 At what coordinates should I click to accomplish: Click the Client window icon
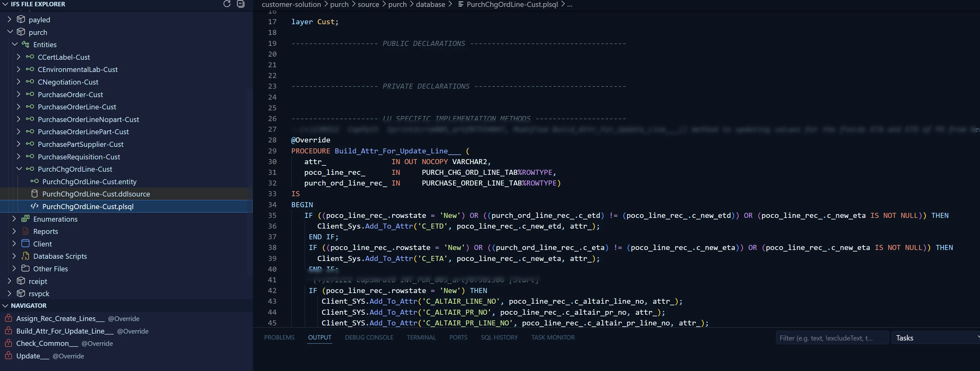[x=25, y=243]
